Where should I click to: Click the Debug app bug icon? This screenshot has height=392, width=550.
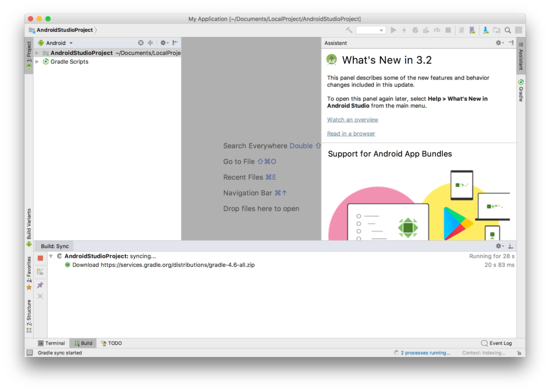point(415,30)
